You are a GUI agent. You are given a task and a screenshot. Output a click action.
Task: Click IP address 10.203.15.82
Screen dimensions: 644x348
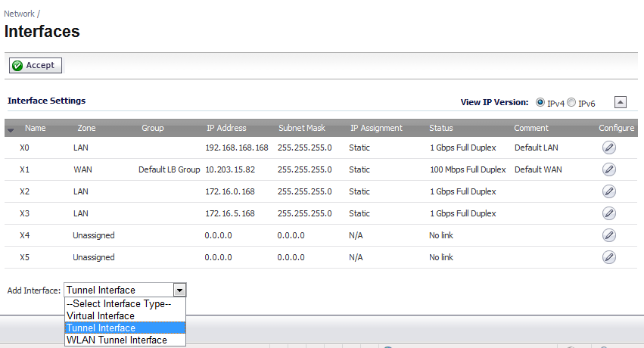[230, 169]
